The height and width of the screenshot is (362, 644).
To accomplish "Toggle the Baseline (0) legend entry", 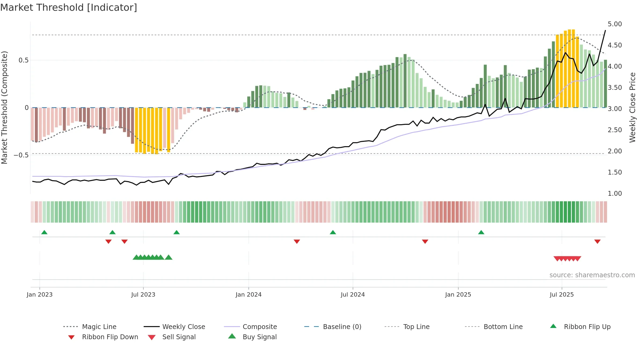I will pos(333,327).
